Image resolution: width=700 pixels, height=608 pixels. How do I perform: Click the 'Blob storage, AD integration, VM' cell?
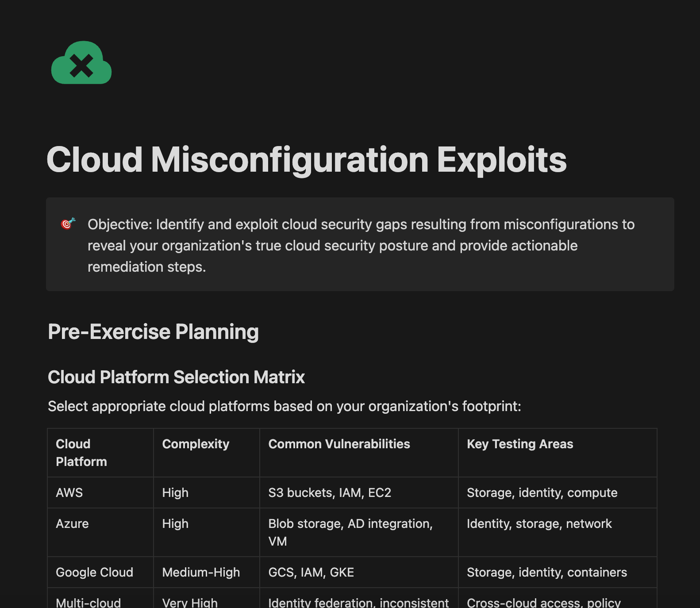(359, 532)
